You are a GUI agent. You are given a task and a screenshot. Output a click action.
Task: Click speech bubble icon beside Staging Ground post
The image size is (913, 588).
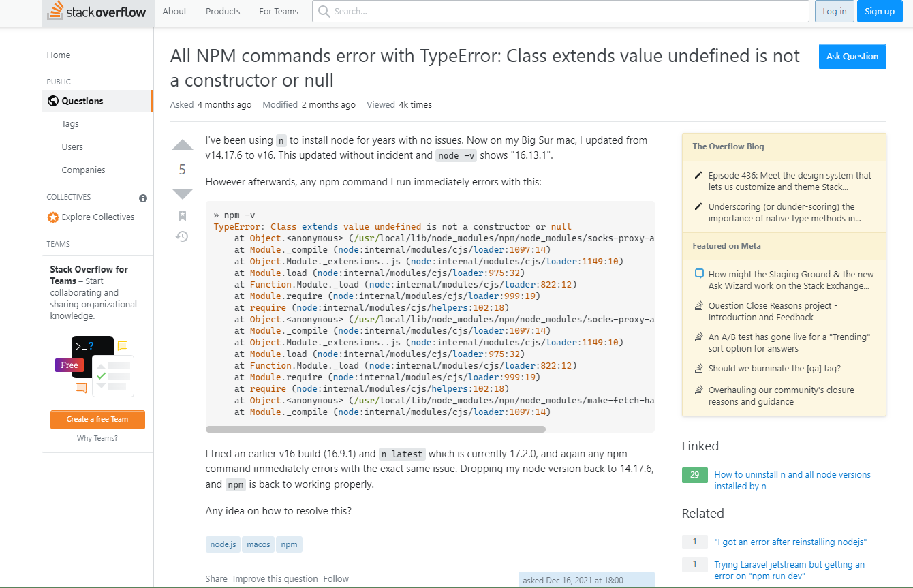click(x=698, y=274)
